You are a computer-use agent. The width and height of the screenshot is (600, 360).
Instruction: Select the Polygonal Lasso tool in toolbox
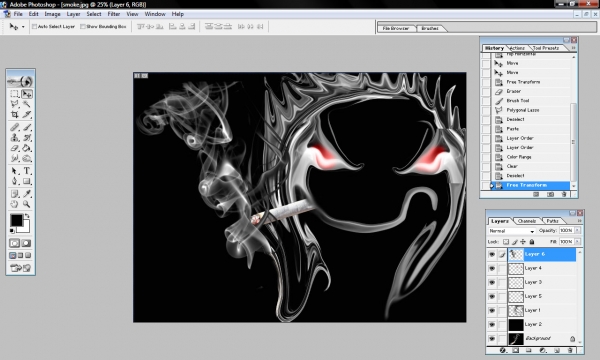pyautogui.click(x=15, y=104)
